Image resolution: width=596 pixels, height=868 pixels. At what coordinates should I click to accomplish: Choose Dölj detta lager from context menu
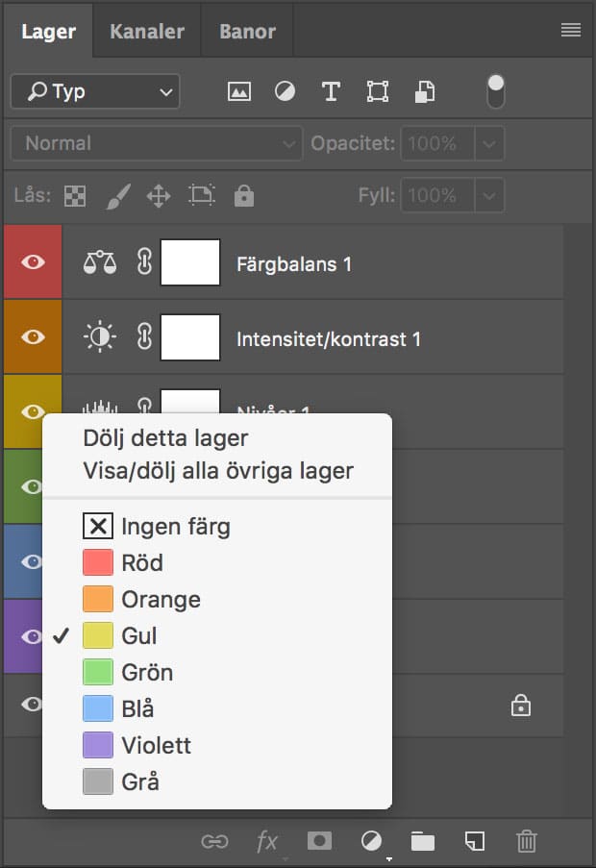[x=217, y=438]
